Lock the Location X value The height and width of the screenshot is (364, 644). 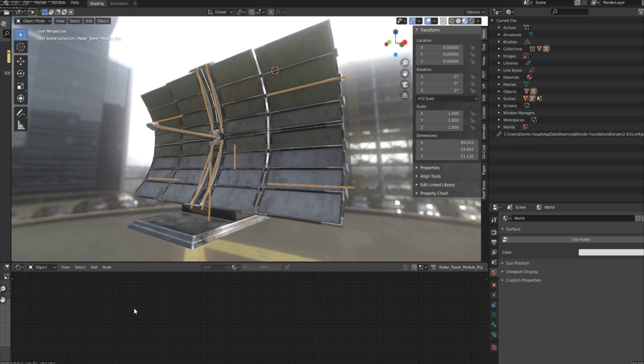[472, 47]
